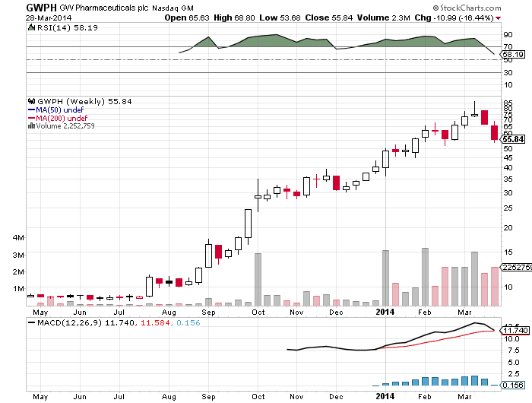Click the red down-arrow after Chg percentage
This screenshot has height=403, width=532.
click(x=498, y=18)
